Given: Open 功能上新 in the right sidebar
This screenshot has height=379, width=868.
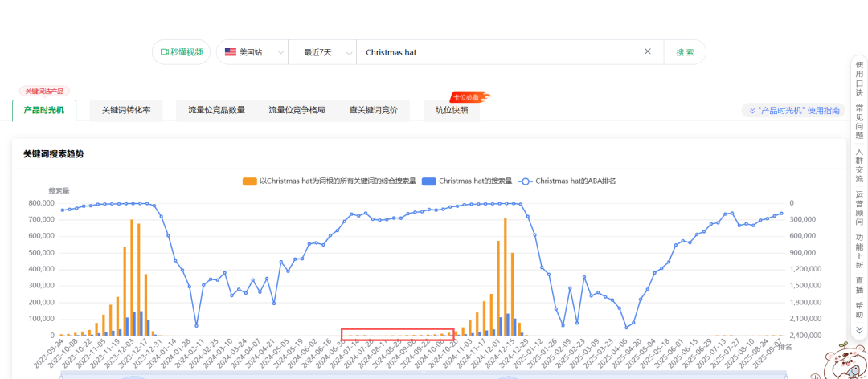Looking at the screenshot, I should [859, 251].
